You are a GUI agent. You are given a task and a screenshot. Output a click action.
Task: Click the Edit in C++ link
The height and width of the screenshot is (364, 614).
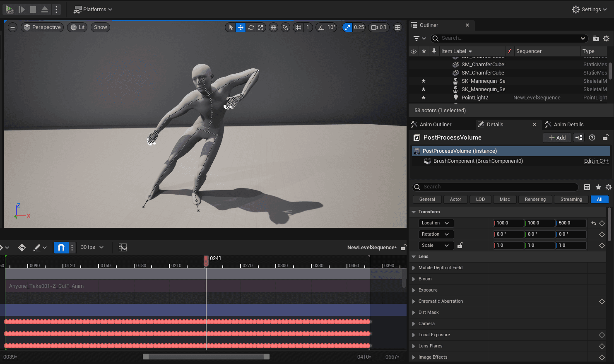tap(596, 161)
